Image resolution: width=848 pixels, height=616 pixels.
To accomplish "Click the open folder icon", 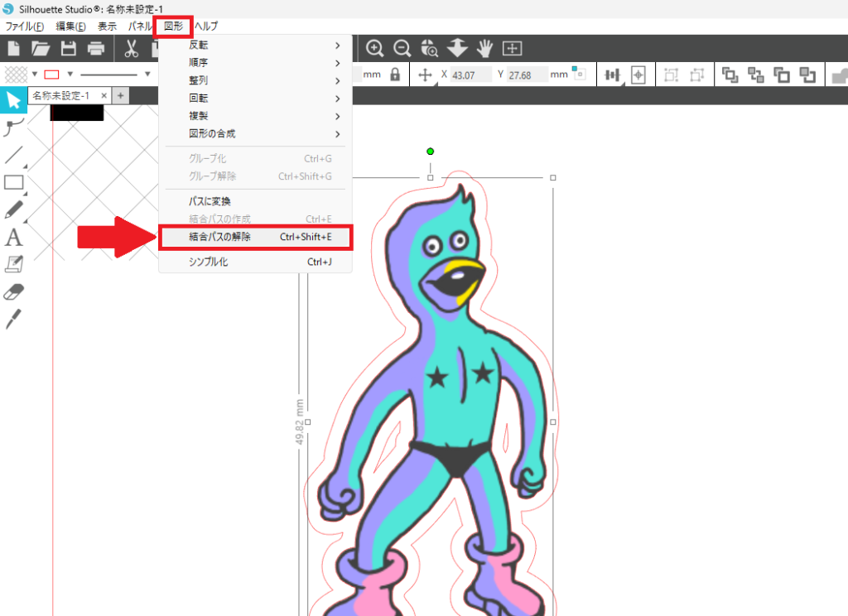I will click(x=41, y=49).
